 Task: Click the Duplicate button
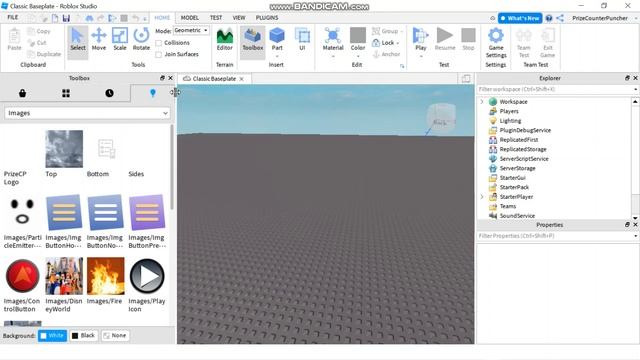pos(44,54)
